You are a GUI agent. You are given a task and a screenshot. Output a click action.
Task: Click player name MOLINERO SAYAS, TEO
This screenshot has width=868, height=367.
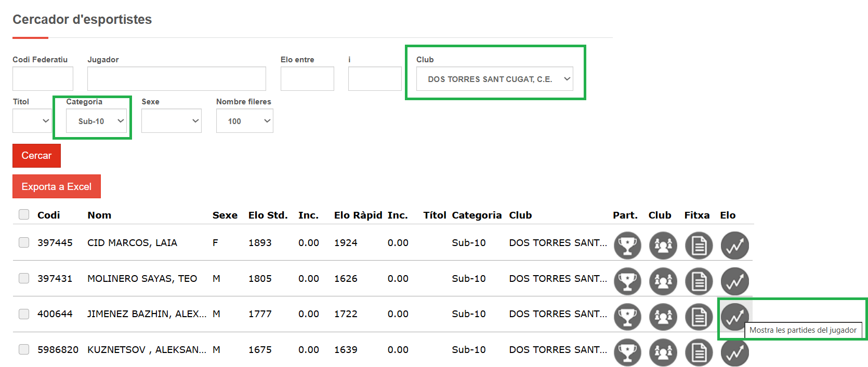pyautogui.click(x=142, y=278)
